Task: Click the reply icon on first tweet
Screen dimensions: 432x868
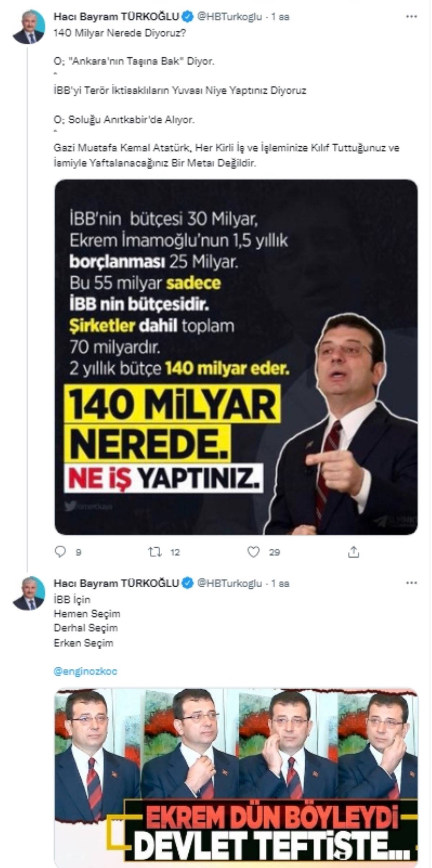Action: [x=60, y=552]
